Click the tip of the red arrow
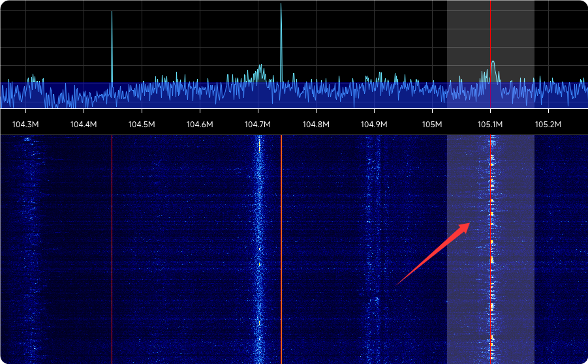This screenshot has width=588, height=364. 469,224
